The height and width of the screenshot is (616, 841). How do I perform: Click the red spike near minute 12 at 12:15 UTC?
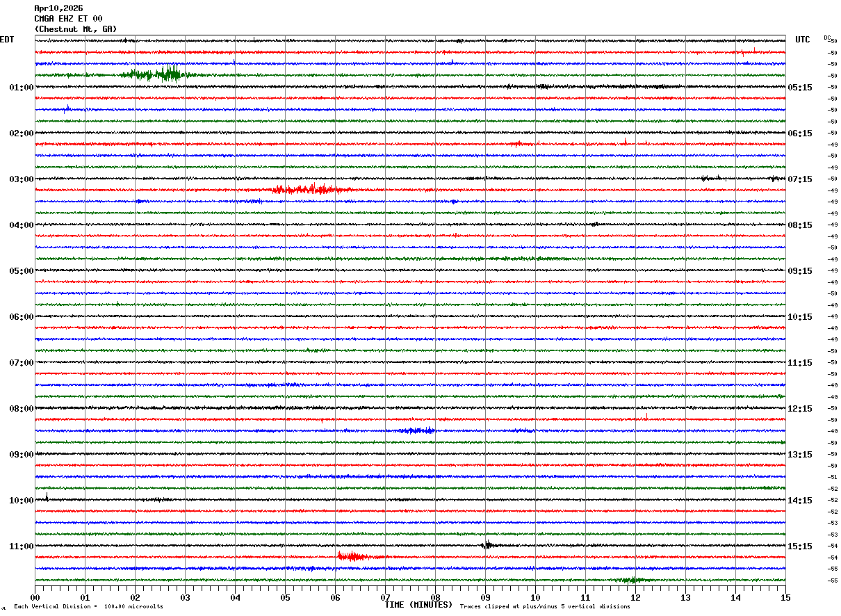click(x=646, y=416)
